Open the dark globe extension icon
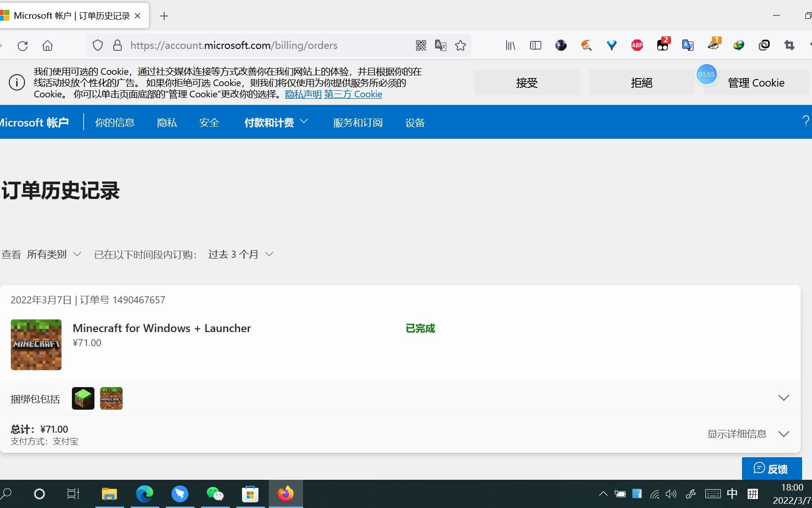 (561, 46)
